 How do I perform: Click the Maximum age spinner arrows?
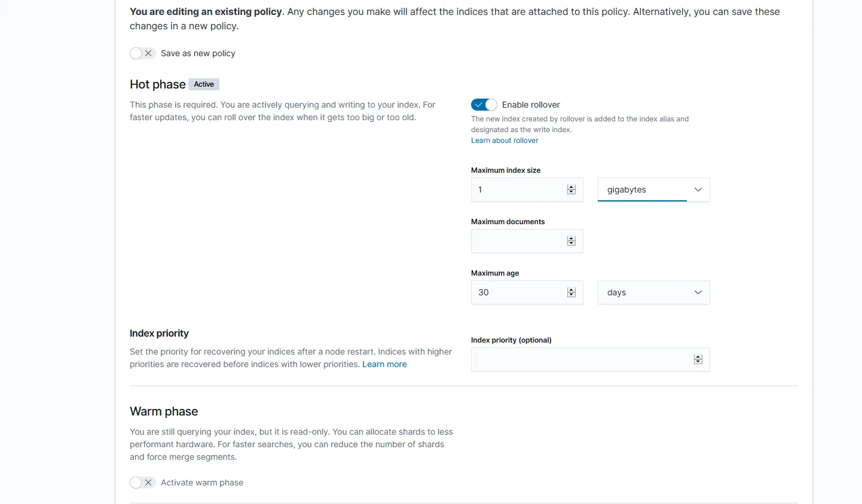(571, 292)
